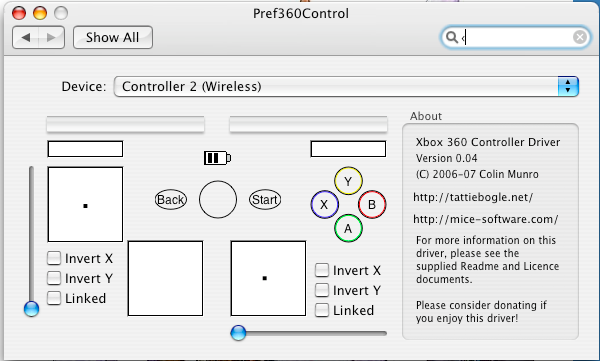
Task: Click the yellow minimize window button
Action: tap(40, 13)
